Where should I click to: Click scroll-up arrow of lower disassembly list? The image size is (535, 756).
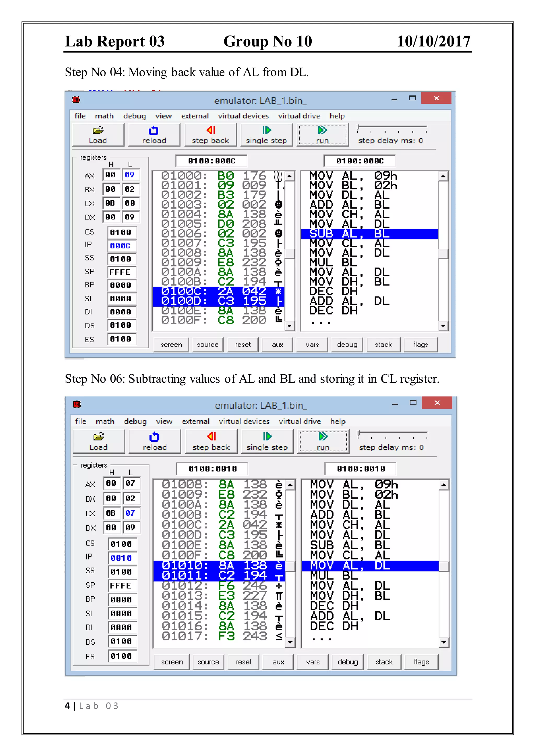click(444, 485)
